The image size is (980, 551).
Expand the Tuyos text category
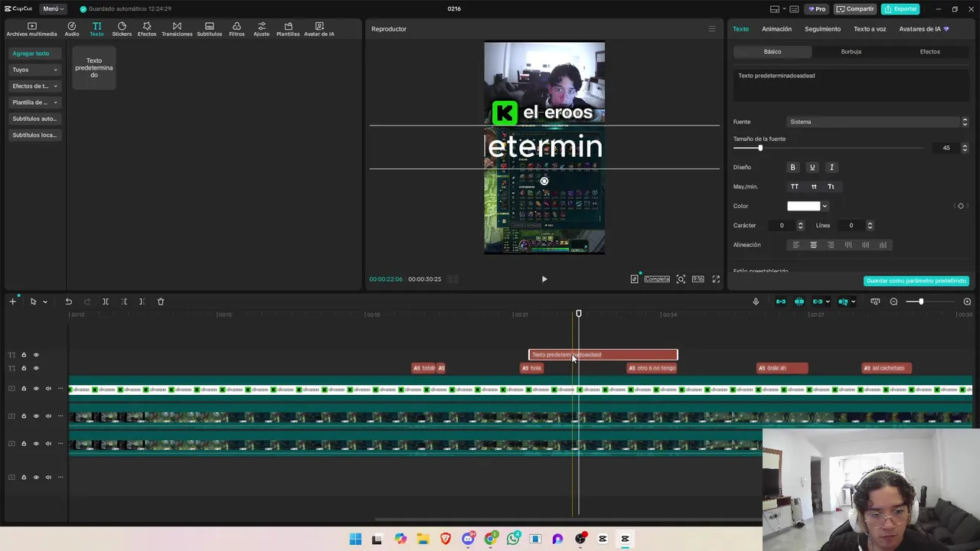click(x=34, y=70)
